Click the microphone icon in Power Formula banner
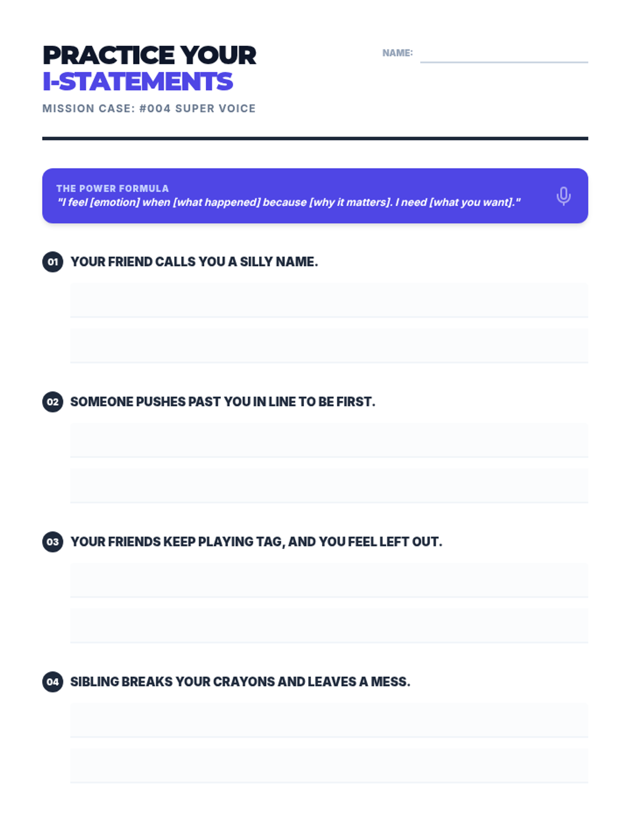Image resolution: width=630 pixels, height=840 pixels. [x=563, y=196]
